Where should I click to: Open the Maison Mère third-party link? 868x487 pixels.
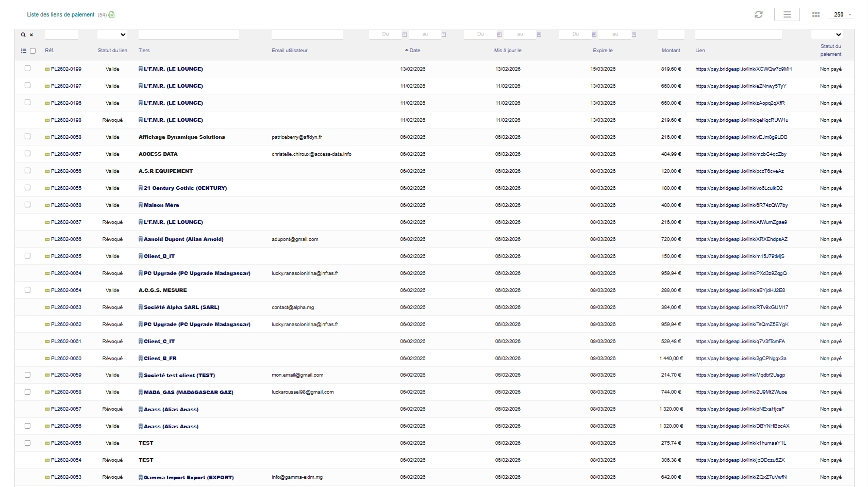(161, 205)
